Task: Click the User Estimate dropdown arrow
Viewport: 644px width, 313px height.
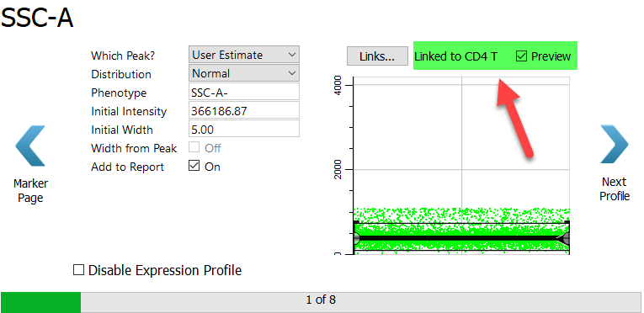Action: point(292,55)
